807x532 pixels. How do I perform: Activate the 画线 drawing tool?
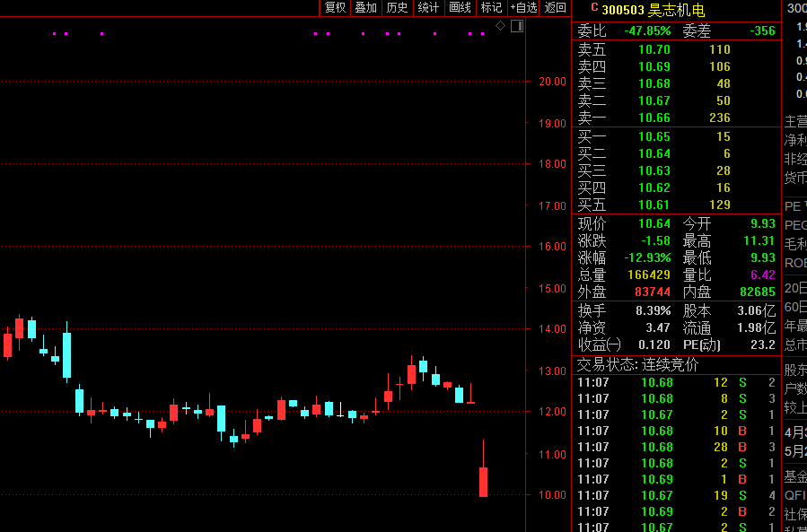tap(461, 8)
